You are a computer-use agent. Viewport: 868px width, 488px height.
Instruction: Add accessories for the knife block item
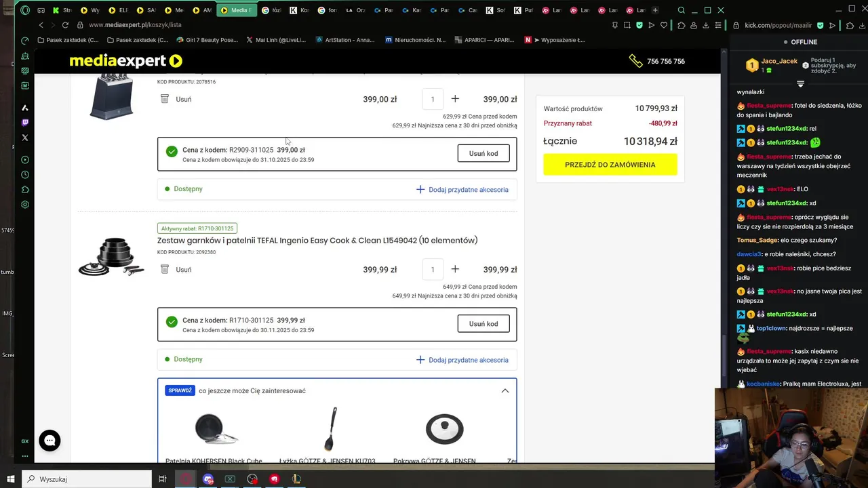pos(462,190)
